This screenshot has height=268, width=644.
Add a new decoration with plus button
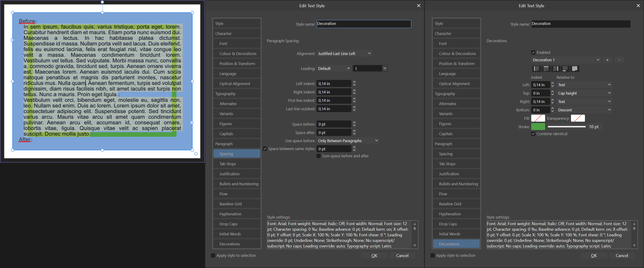[x=607, y=60]
